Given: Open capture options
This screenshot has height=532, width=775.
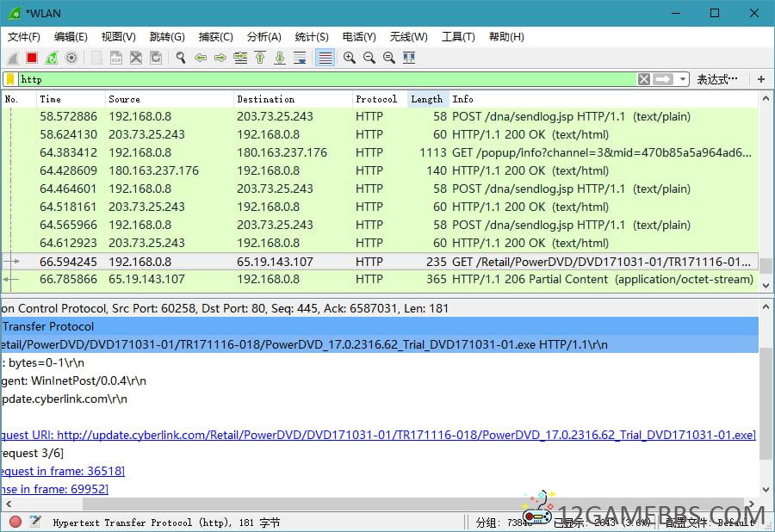Looking at the screenshot, I should (x=71, y=58).
